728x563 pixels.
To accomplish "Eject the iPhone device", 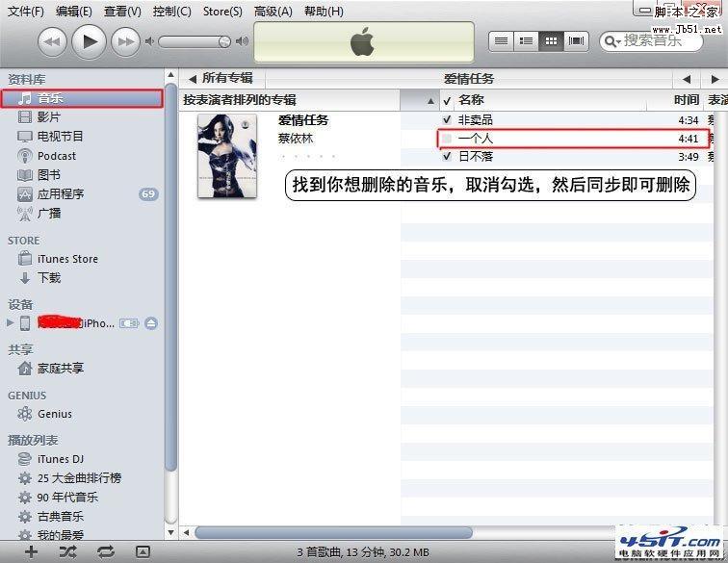I will (152, 323).
